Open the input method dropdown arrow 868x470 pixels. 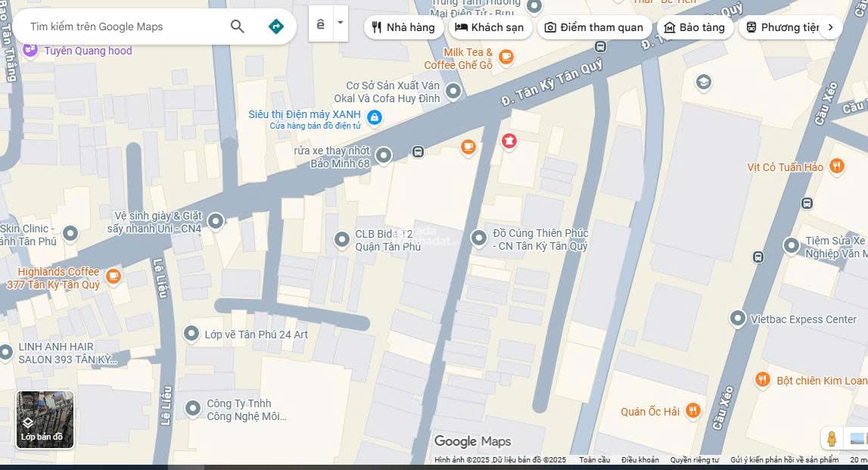coord(340,23)
